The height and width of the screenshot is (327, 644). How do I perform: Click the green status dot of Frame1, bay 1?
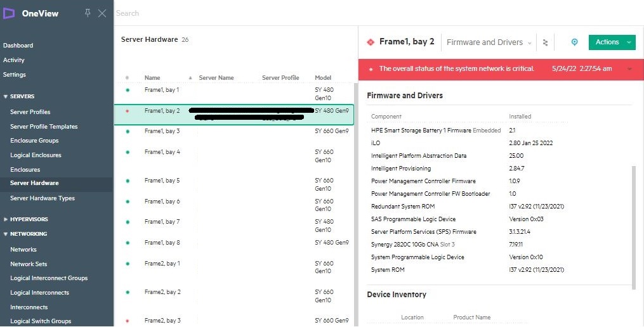127,90
